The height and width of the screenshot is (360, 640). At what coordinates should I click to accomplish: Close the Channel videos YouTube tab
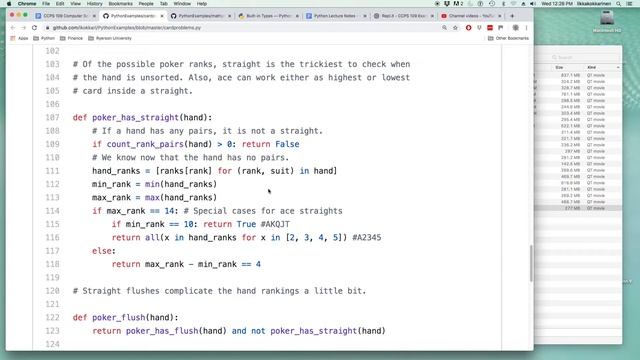[x=500, y=16]
